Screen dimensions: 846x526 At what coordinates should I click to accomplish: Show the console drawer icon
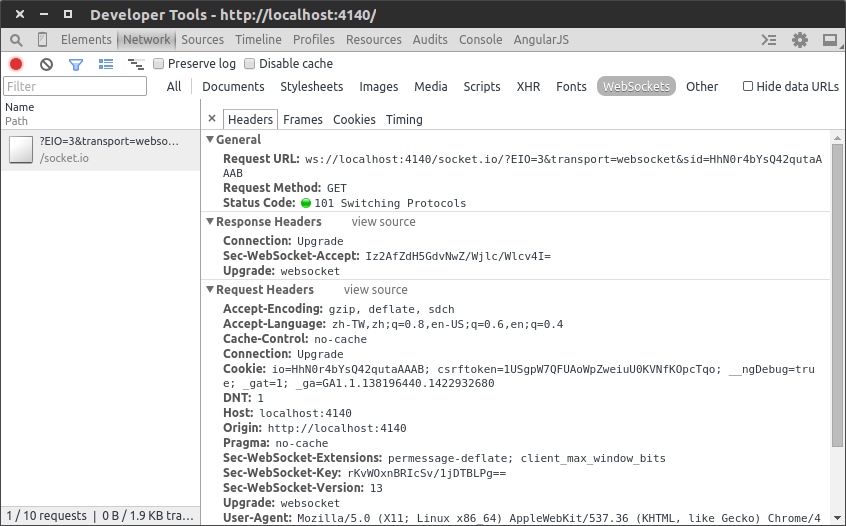click(x=769, y=40)
